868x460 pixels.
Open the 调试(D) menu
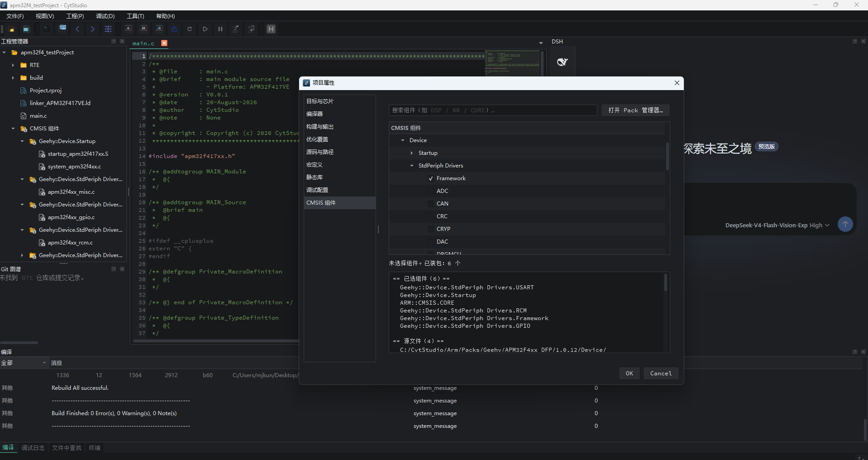click(x=105, y=16)
